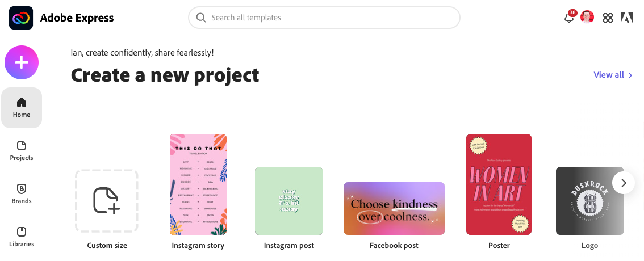The width and height of the screenshot is (644, 261).
Task: Pick the Facebook post template thumbnail
Action: click(394, 208)
